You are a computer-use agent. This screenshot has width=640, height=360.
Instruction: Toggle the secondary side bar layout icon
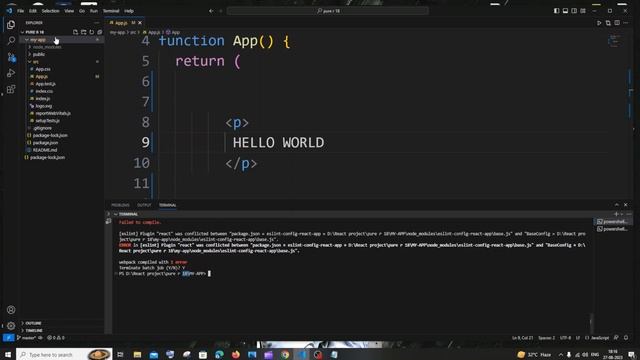click(574, 11)
